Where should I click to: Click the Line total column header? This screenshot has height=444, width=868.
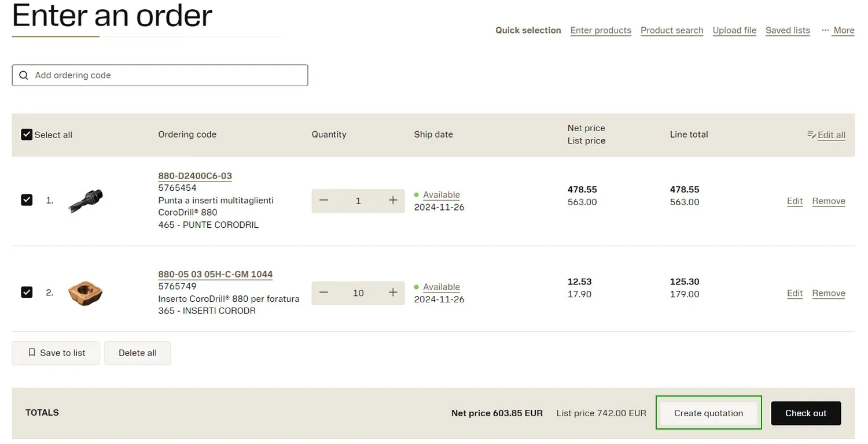click(689, 134)
